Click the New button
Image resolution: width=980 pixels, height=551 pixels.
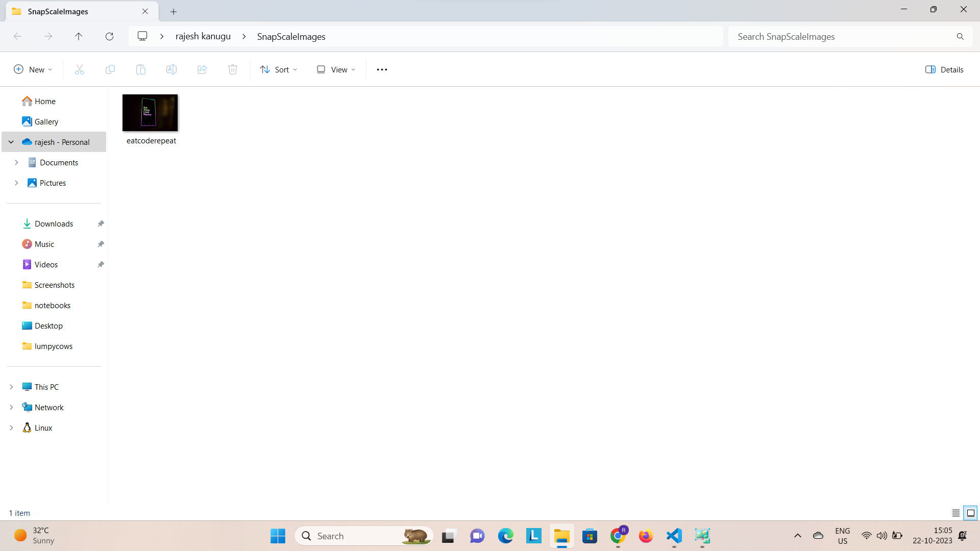point(33,69)
